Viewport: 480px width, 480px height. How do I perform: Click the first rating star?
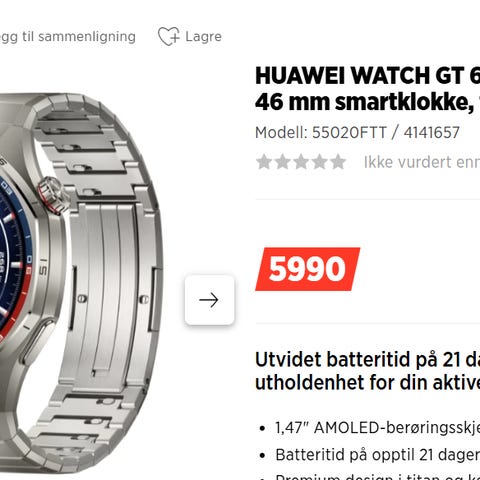264,162
